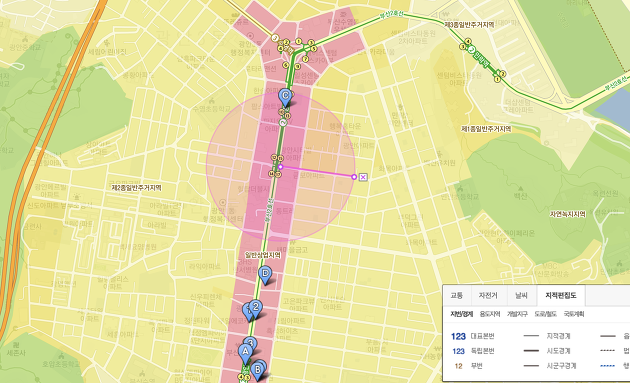
Task: Click the 옥련선원 temple label
Action: click(605, 194)
